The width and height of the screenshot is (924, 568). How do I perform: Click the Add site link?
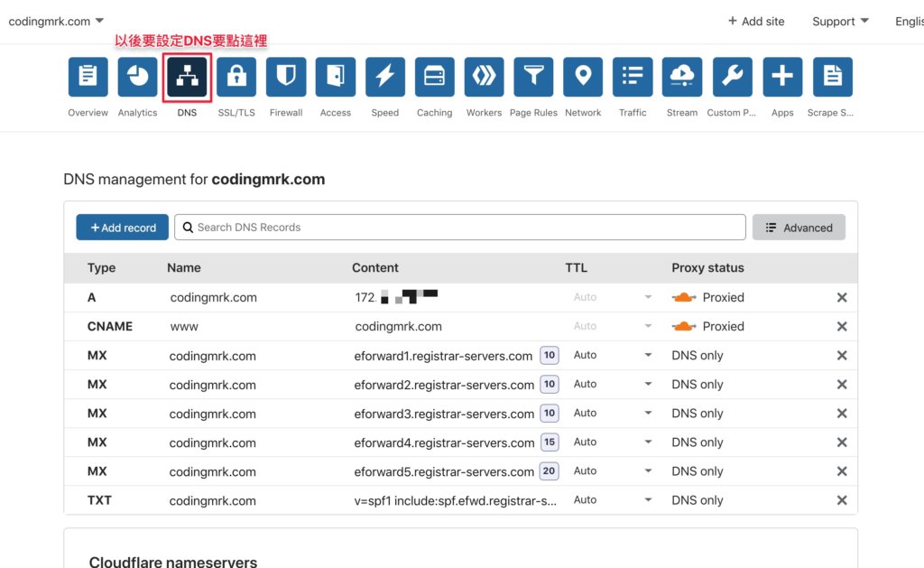pyautogui.click(x=756, y=22)
